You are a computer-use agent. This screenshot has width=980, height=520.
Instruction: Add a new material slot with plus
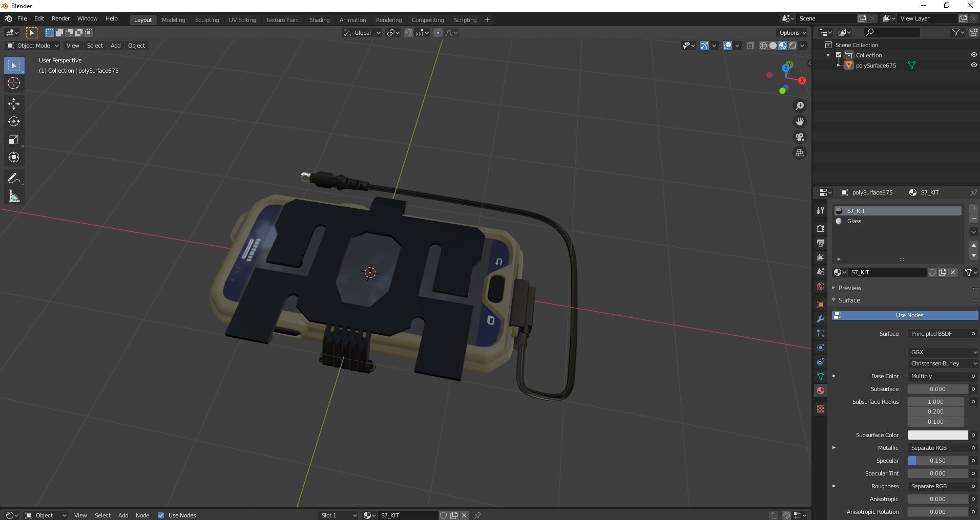tap(973, 208)
